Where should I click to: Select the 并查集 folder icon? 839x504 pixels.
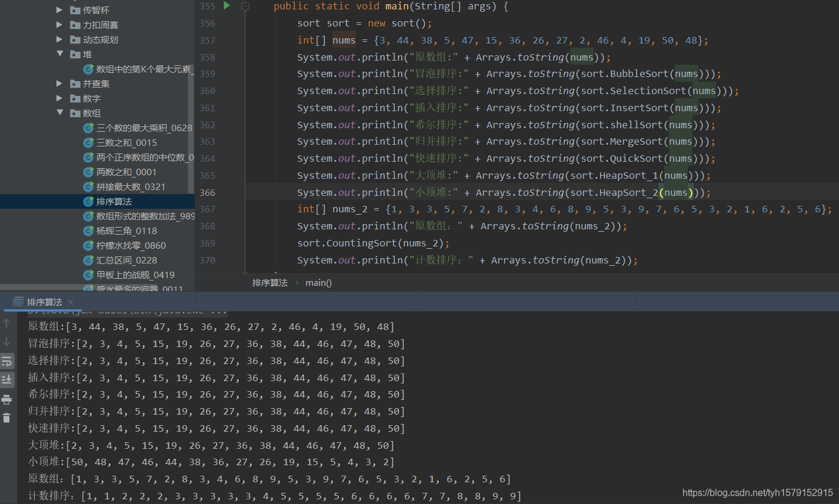coord(75,84)
